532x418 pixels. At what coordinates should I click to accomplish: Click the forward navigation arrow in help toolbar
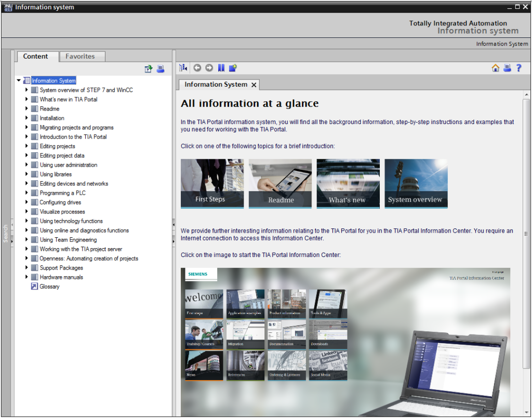(209, 68)
